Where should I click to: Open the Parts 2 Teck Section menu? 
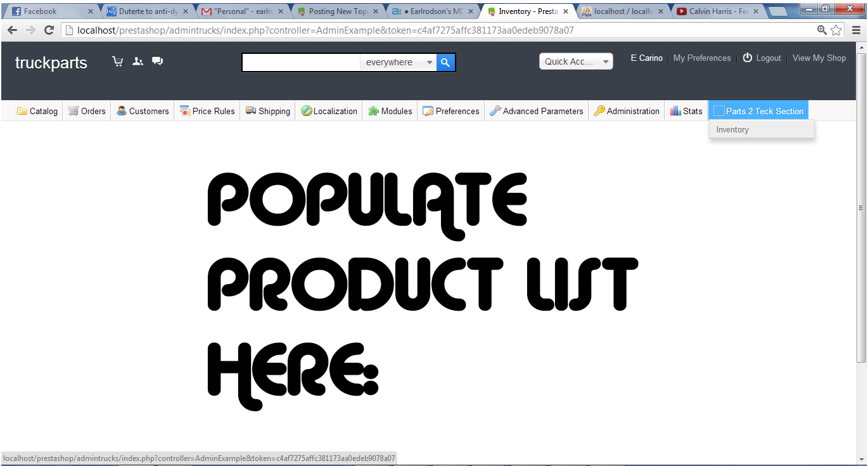pos(758,111)
